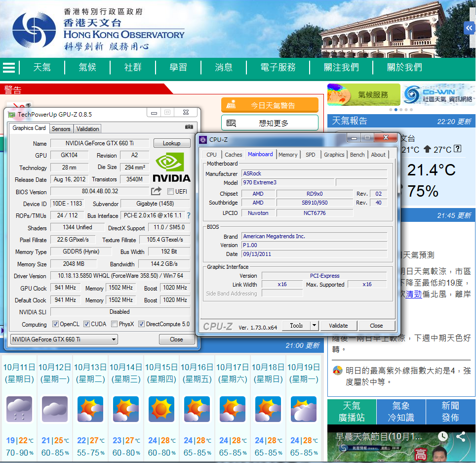
Task: Click the BIOS share/export icon in GPU-Z
Action: (156, 191)
